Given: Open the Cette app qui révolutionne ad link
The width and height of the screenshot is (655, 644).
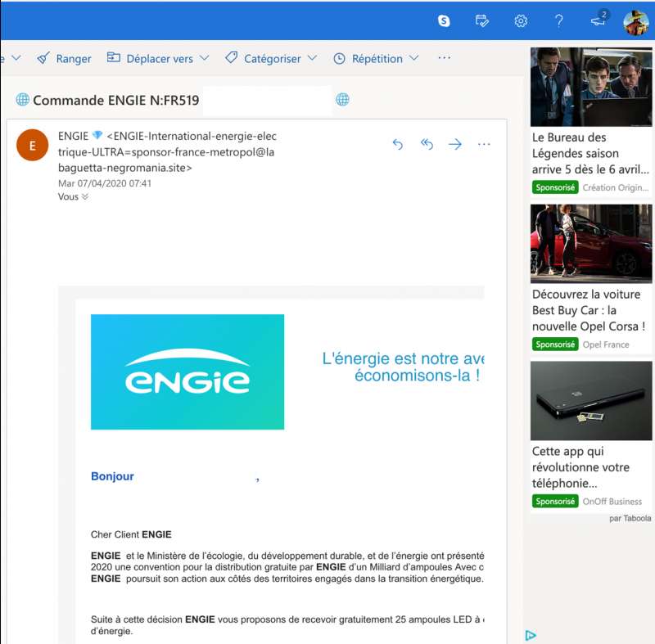Looking at the screenshot, I should (580, 467).
